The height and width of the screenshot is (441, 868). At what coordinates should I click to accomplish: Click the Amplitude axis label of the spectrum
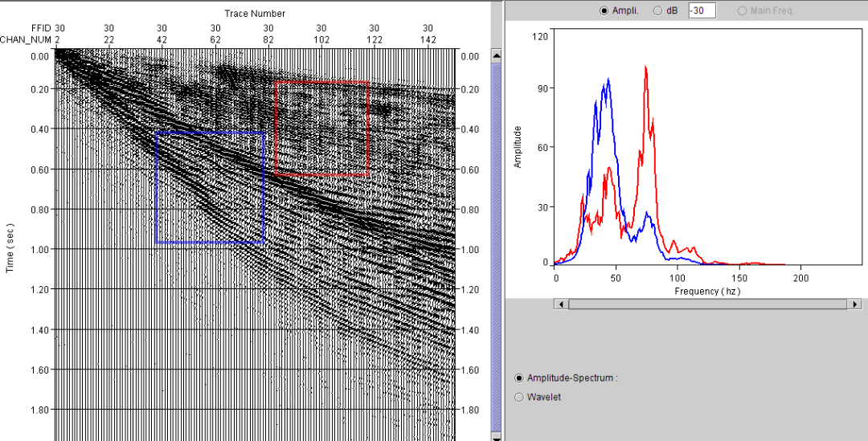pyautogui.click(x=518, y=147)
